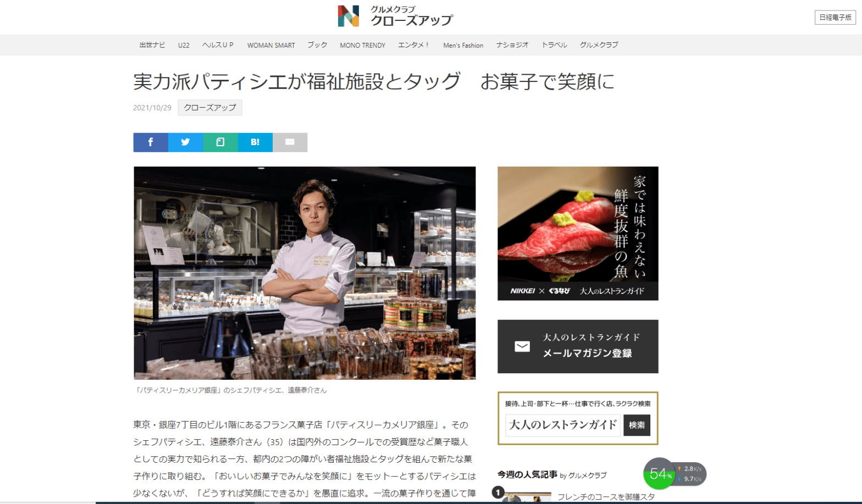
Task: Open the Nikkei N logo home
Action: (x=349, y=16)
